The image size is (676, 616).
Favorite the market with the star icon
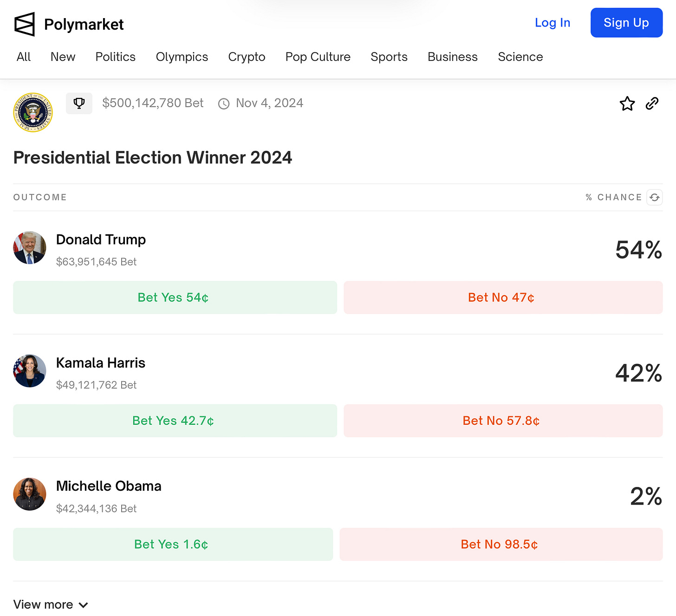(x=627, y=104)
